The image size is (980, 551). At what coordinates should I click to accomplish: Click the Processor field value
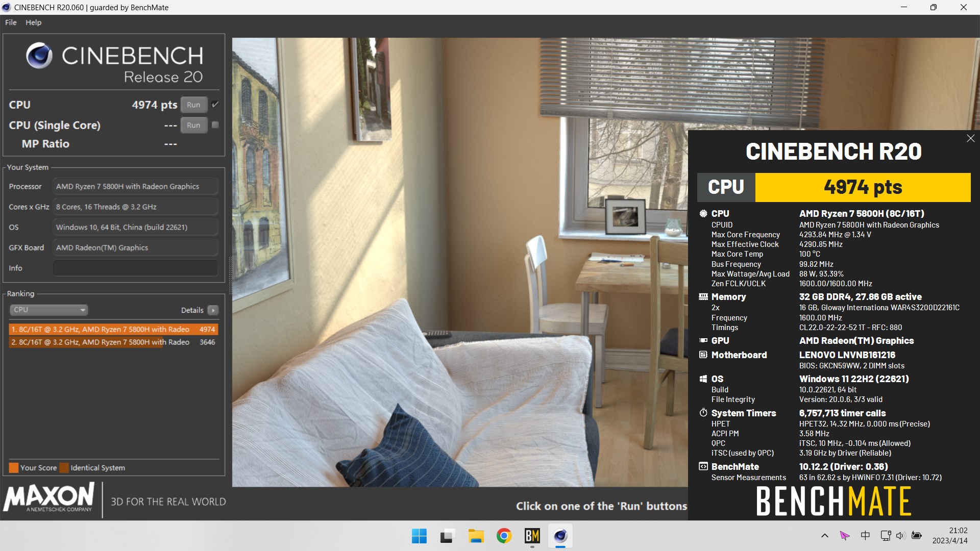[x=135, y=186]
